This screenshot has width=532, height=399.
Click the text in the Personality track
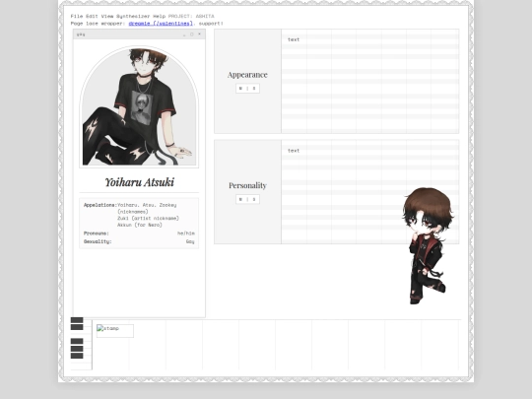[x=294, y=151]
